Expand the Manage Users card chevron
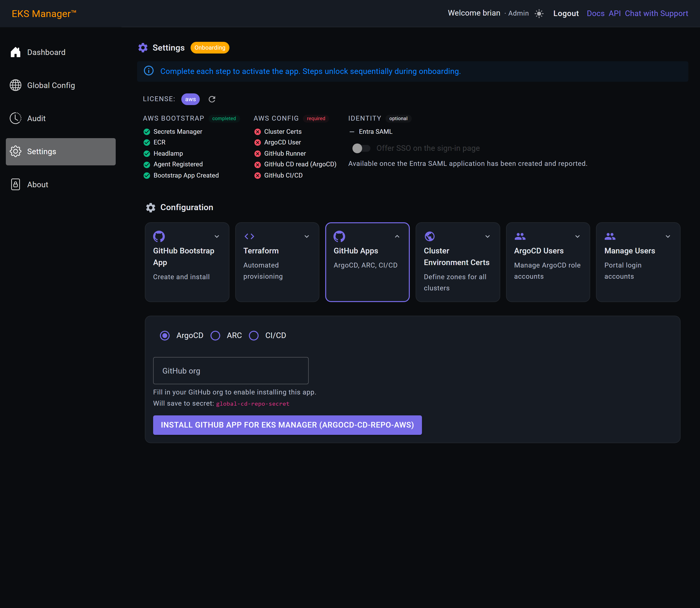 (x=668, y=236)
